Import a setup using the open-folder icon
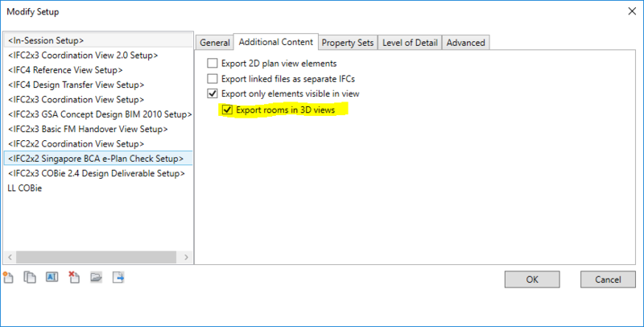This screenshot has width=644, height=327. [96, 277]
